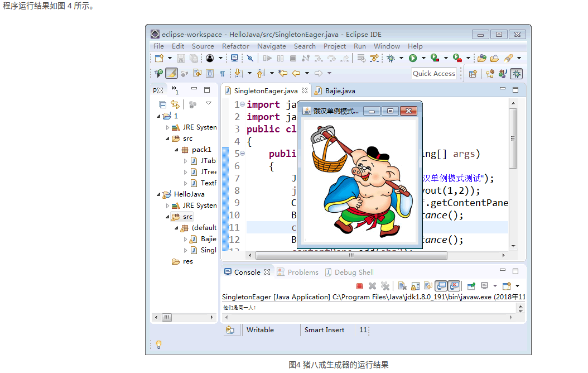Click the Debug bug icon
Image resolution: width=588 pixels, height=373 pixels.
(391, 58)
